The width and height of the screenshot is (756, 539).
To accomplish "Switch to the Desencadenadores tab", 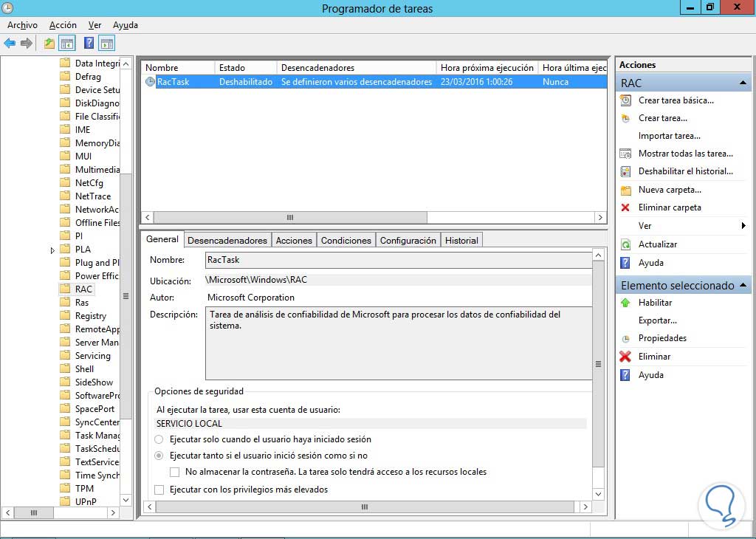I will click(x=227, y=240).
